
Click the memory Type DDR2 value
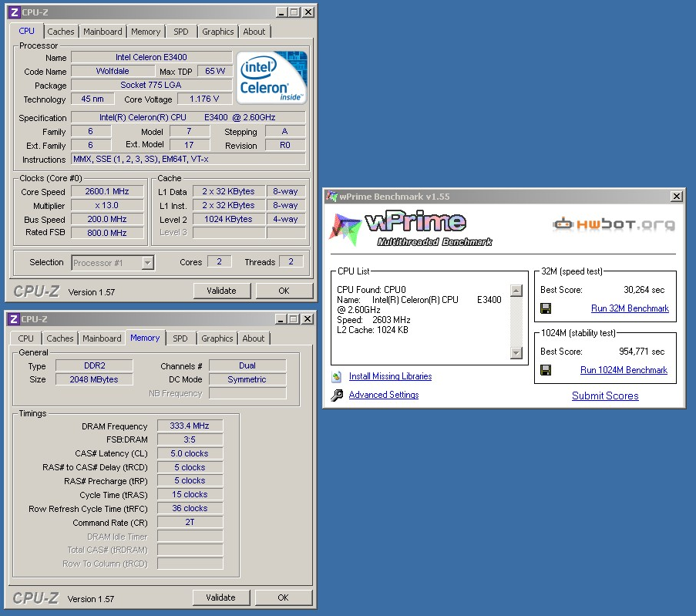[x=94, y=365]
